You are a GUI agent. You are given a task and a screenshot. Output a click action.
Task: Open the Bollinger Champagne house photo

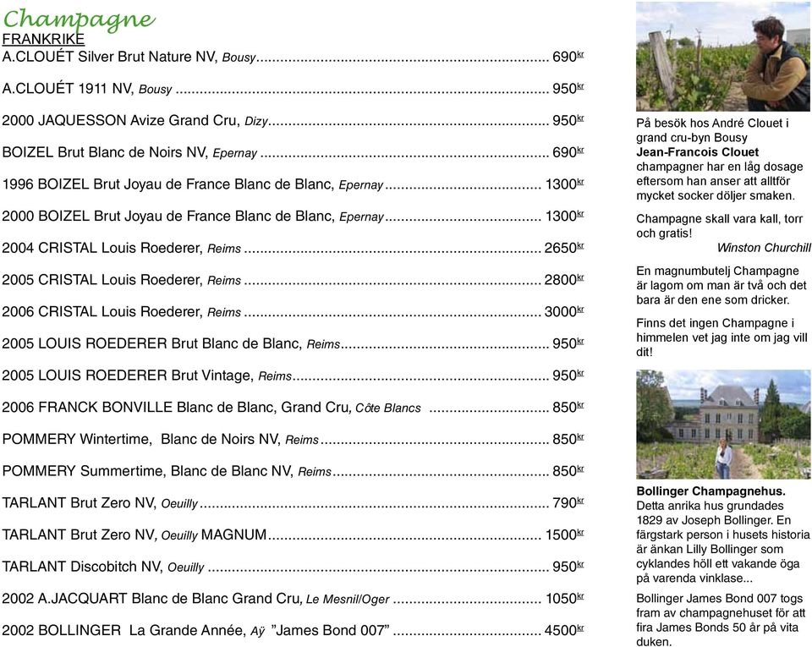[723, 425]
